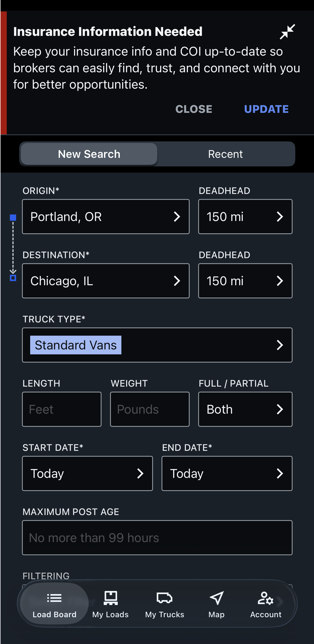Image resolution: width=314 pixels, height=644 pixels.
Task: Switch to the Recent searches tab
Action: coord(225,154)
